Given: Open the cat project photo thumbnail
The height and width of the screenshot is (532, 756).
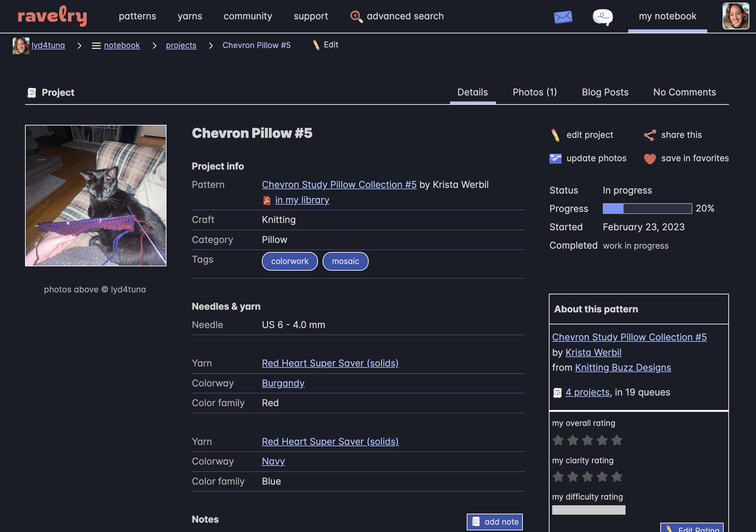Looking at the screenshot, I should pos(96,196).
